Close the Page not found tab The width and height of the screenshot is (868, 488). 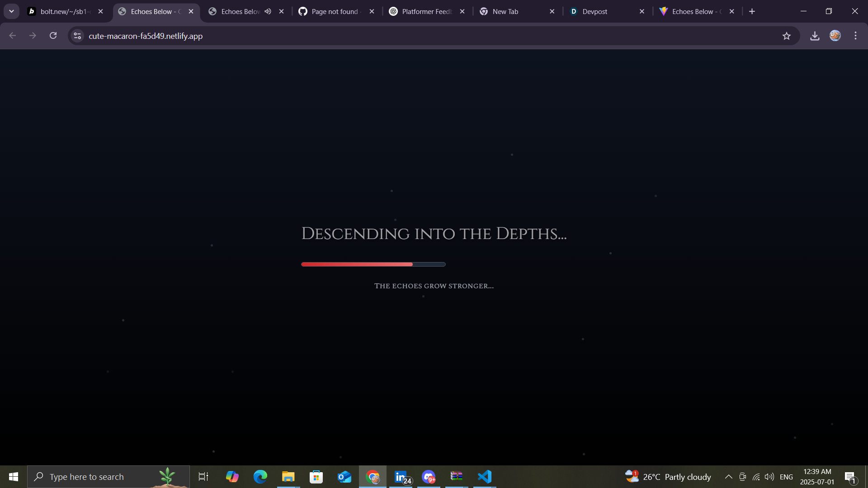(x=372, y=11)
